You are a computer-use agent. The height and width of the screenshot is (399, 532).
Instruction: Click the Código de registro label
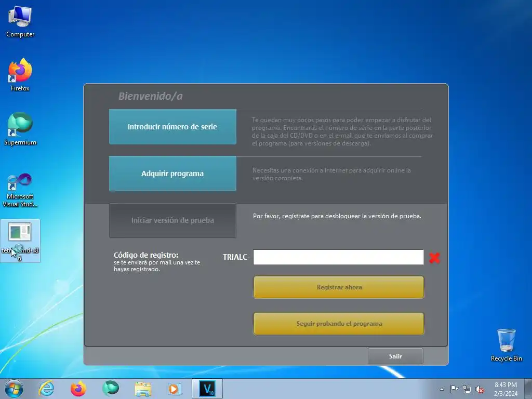tap(146, 255)
